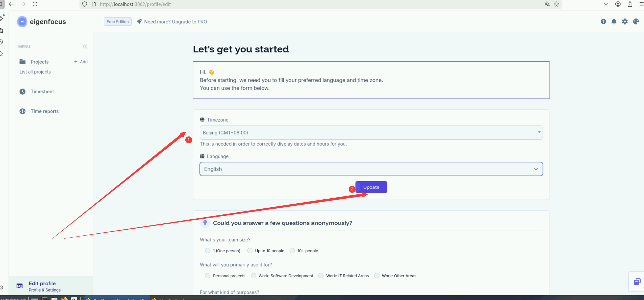Screen dimensions: 644x300
Task: Click Need more? Upgrade to PRO link
Action: [175, 22]
